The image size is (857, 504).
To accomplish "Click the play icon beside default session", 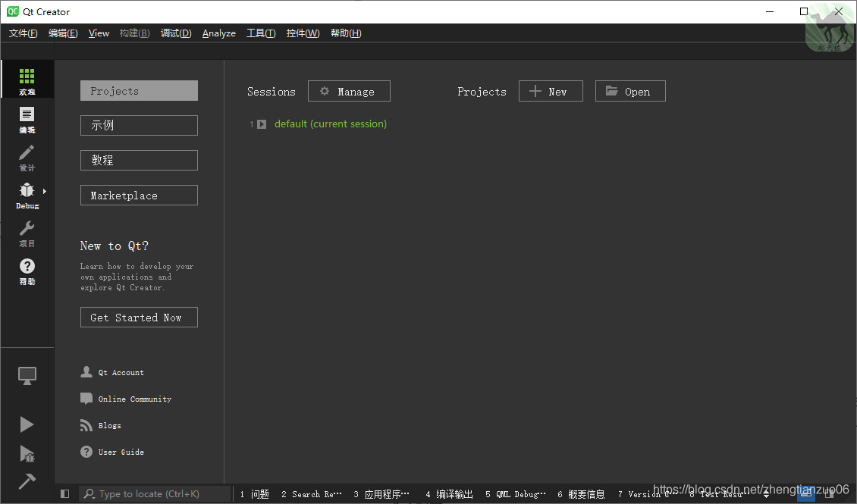I will pyautogui.click(x=262, y=124).
